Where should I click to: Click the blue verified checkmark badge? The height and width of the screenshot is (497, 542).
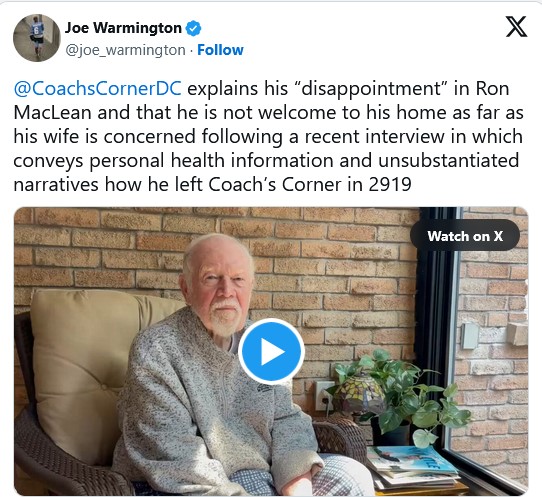(x=194, y=28)
